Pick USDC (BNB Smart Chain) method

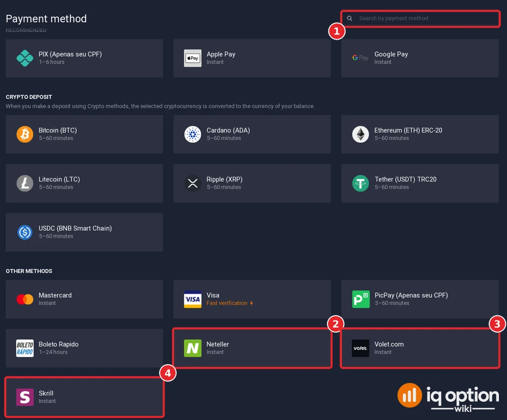[84, 232]
